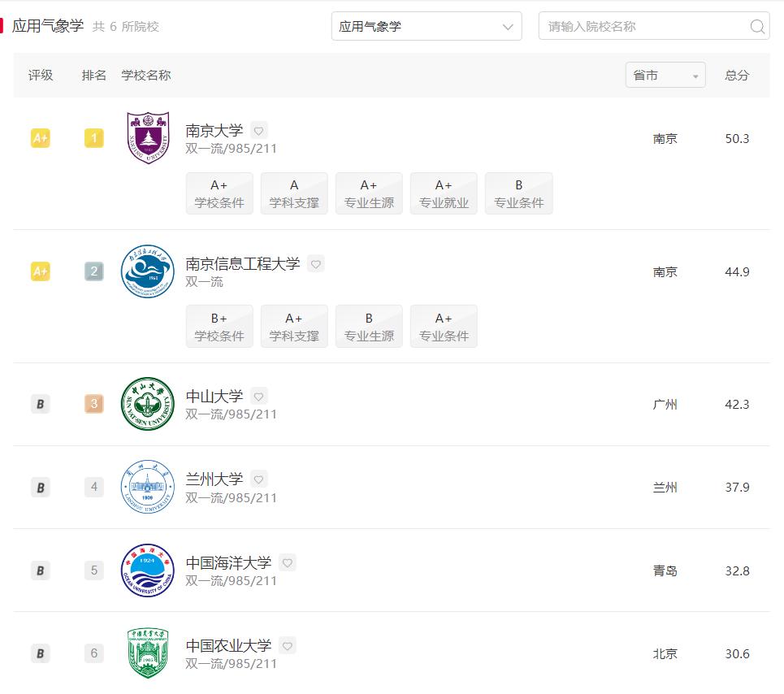Click the 南京信息工程大学 logo
The image size is (784, 694).
point(148,271)
